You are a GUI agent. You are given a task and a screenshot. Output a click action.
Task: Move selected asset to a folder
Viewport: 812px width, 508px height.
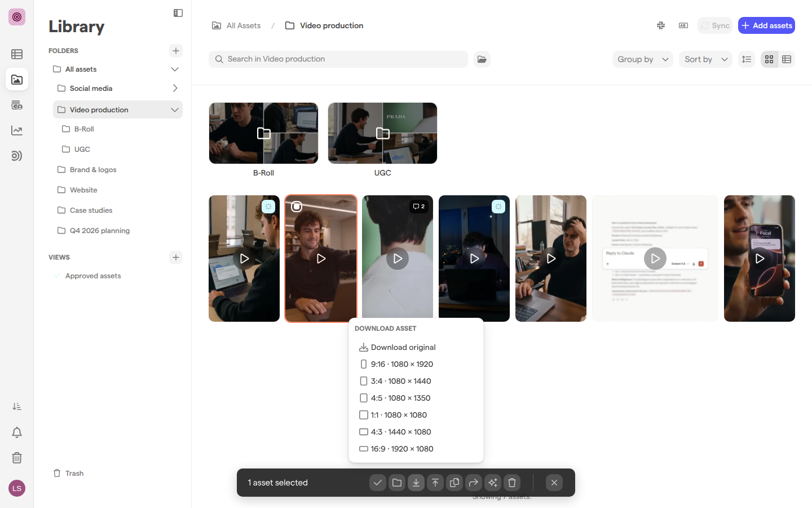point(397,483)
